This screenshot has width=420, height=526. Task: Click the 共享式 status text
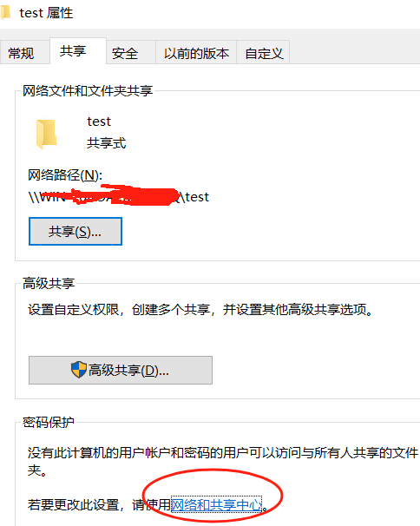[x=107, y=143]
